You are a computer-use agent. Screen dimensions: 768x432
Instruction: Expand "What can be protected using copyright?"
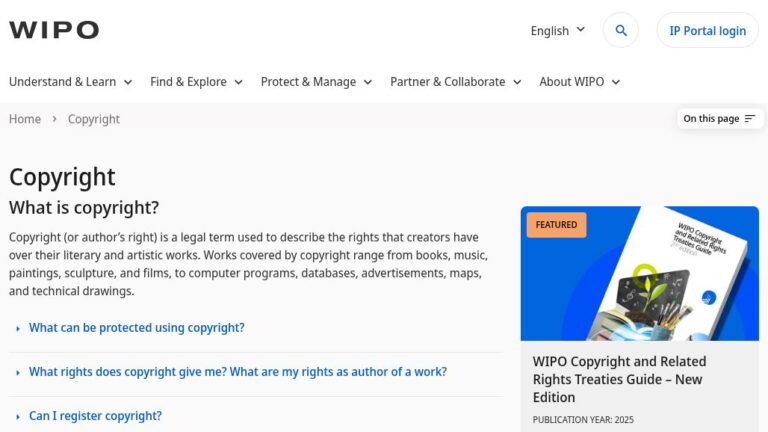pyautogui.click(x=136, y=327)
